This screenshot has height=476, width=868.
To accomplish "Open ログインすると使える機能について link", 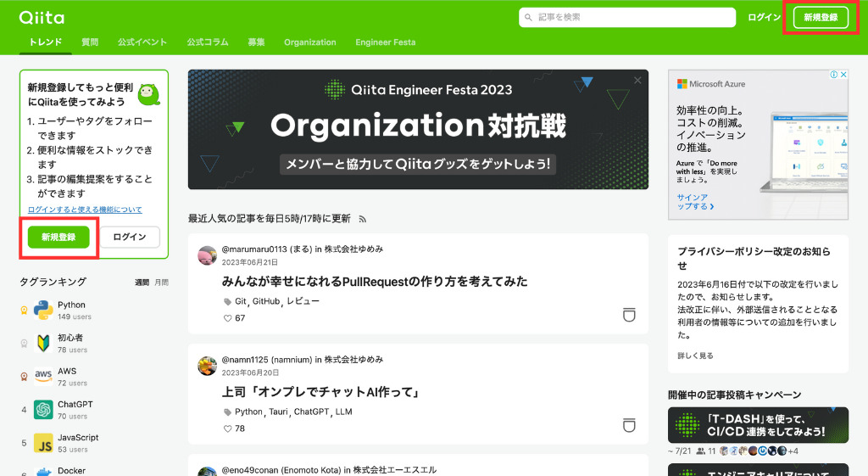I will [x=85, y=210].
